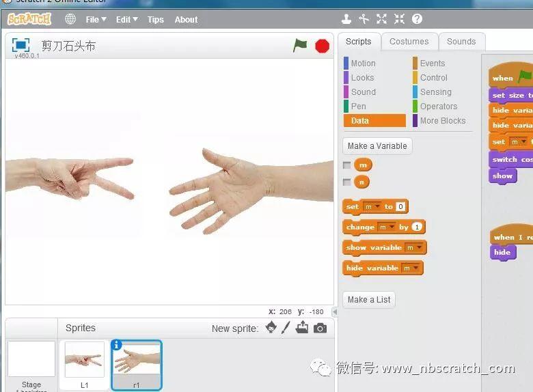Open the Edit menu
Viewport: 533px width, 392px height.
tap(126, 20)
